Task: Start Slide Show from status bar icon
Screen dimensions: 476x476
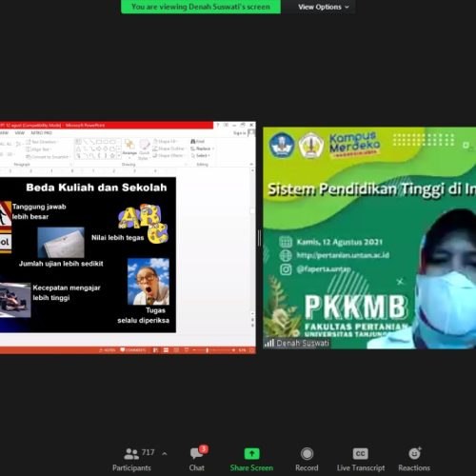Action: [187, 350]
